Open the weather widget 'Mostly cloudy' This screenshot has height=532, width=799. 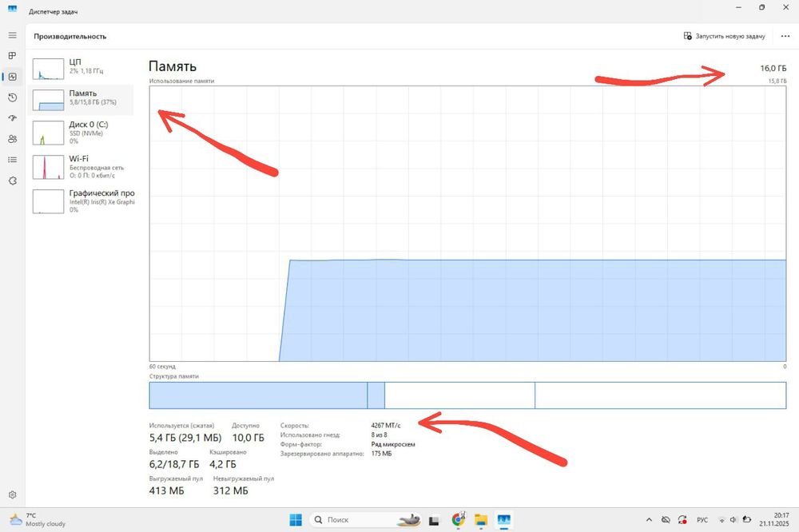[x=38, y=520]
